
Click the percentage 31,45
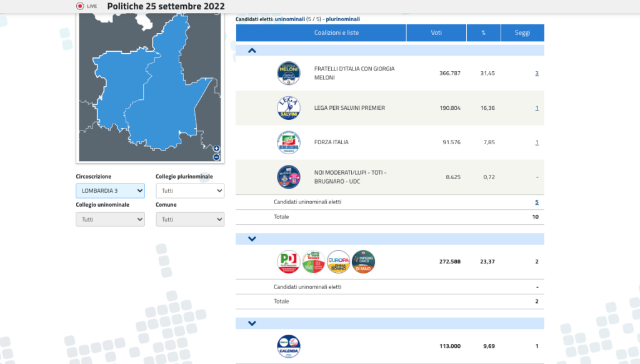click(487, 74)
